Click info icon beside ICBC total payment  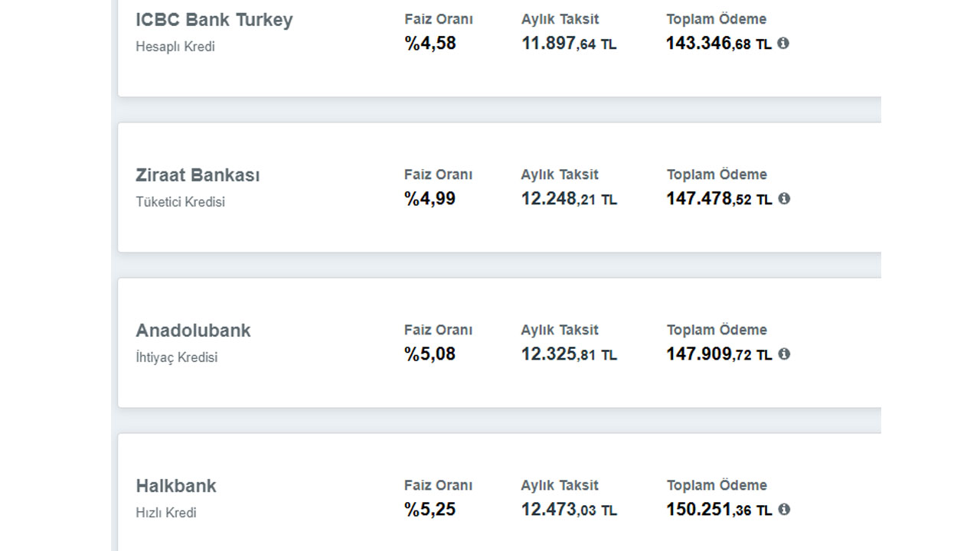[x=783, y=43]
